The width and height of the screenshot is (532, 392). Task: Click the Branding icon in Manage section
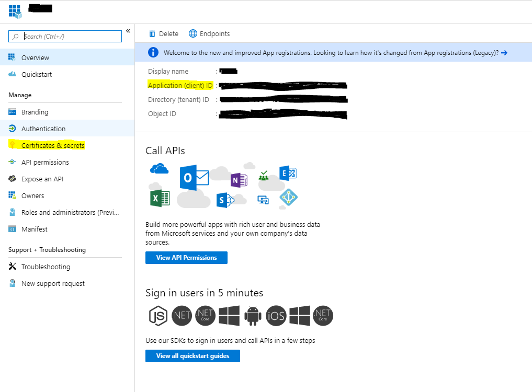(x=13, y=112)
